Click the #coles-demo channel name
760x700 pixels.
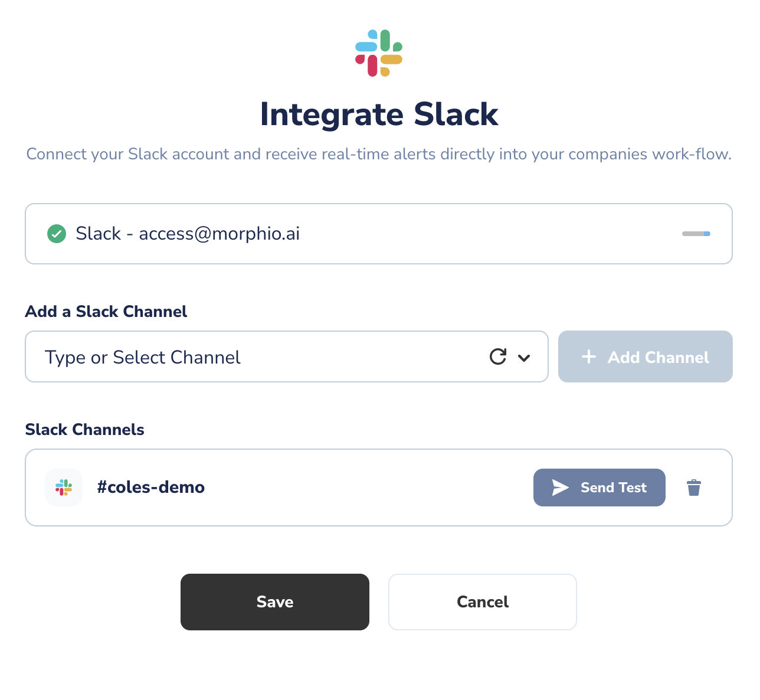pos(151,488)
